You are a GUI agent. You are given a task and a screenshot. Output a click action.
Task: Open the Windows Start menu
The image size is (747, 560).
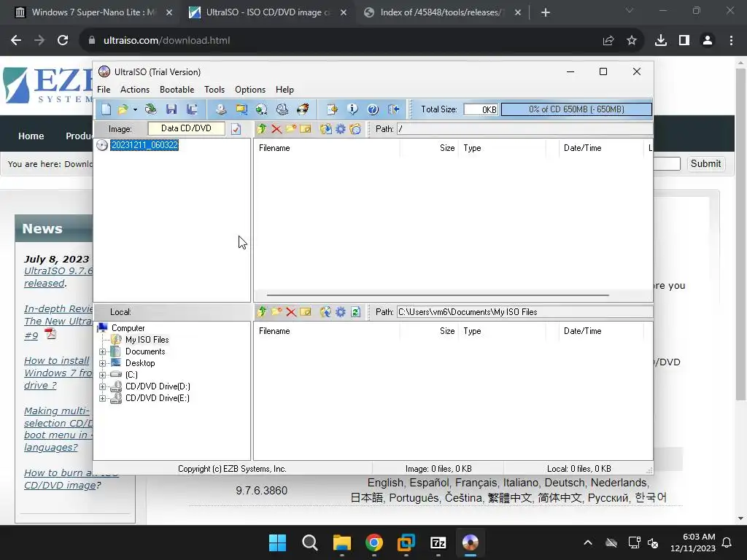[277, 542]
